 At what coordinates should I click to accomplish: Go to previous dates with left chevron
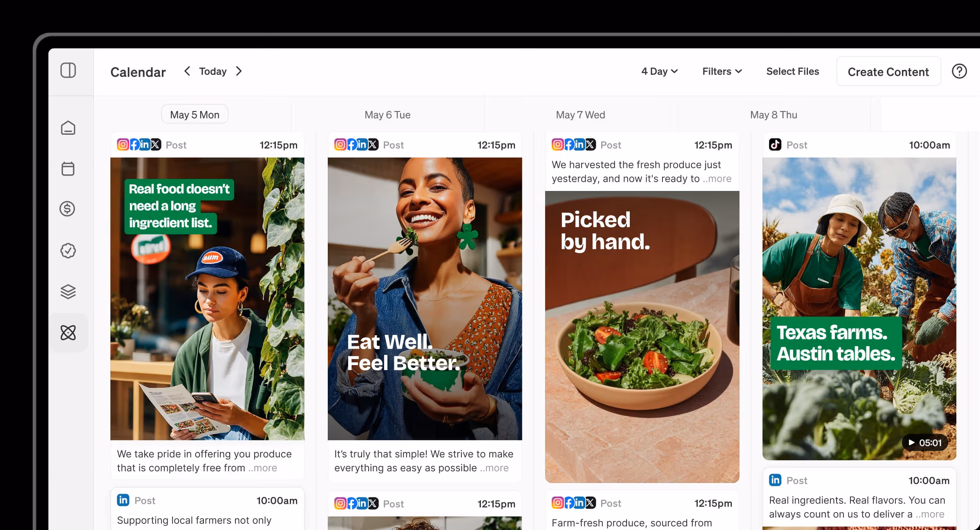tap(187, 71)
